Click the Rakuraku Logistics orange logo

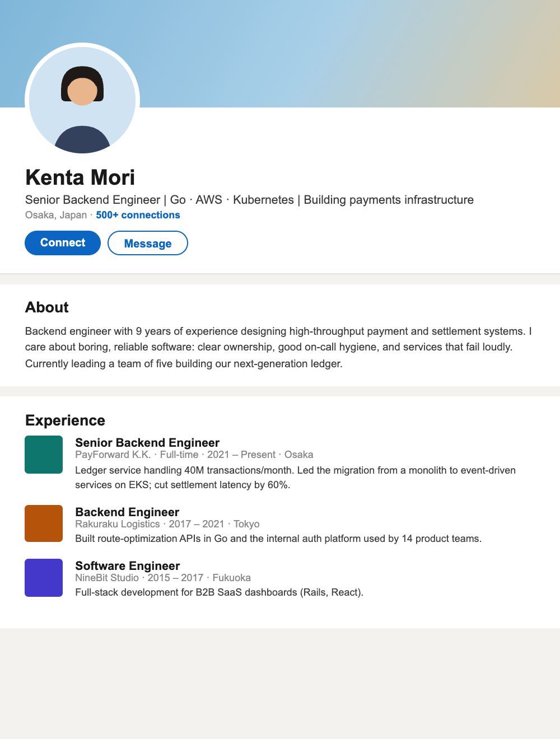click(44, 523)
